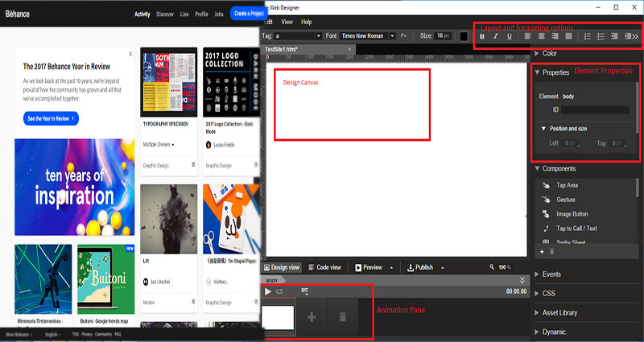Click the black text color swatch
The image size is (644, 342).
coord(464,36)
